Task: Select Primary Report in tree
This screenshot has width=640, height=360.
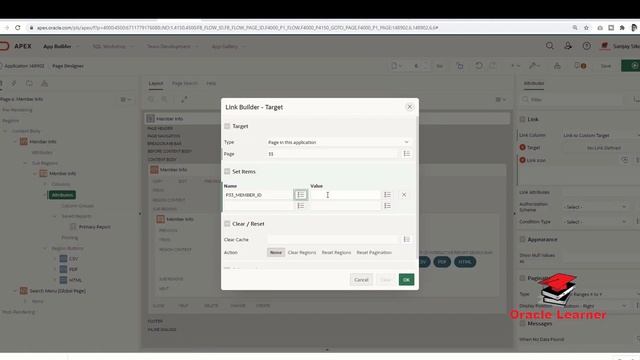Action: 94,227
